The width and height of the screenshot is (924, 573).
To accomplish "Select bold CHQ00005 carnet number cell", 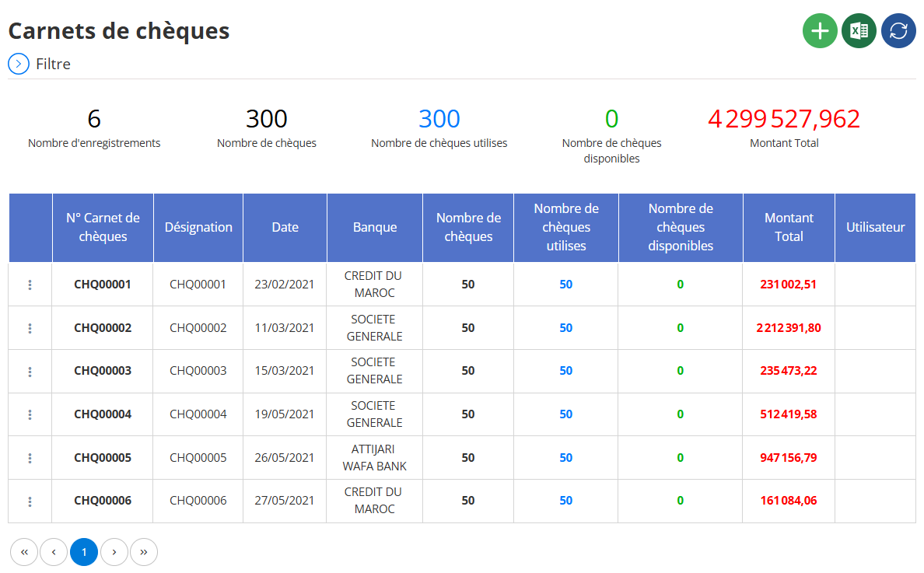I will point(103,458).
